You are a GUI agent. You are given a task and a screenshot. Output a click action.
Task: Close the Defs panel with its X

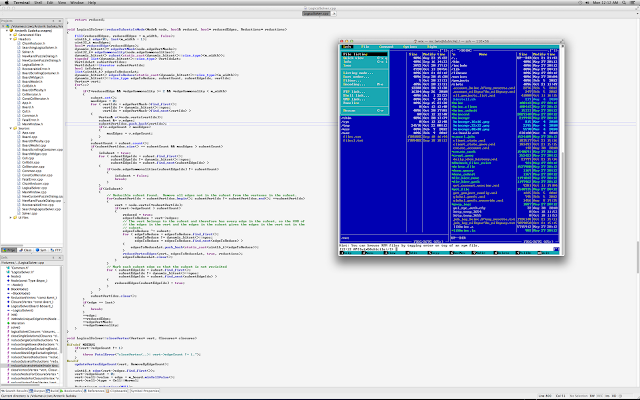pyautogui.click(x=60, y=258)
